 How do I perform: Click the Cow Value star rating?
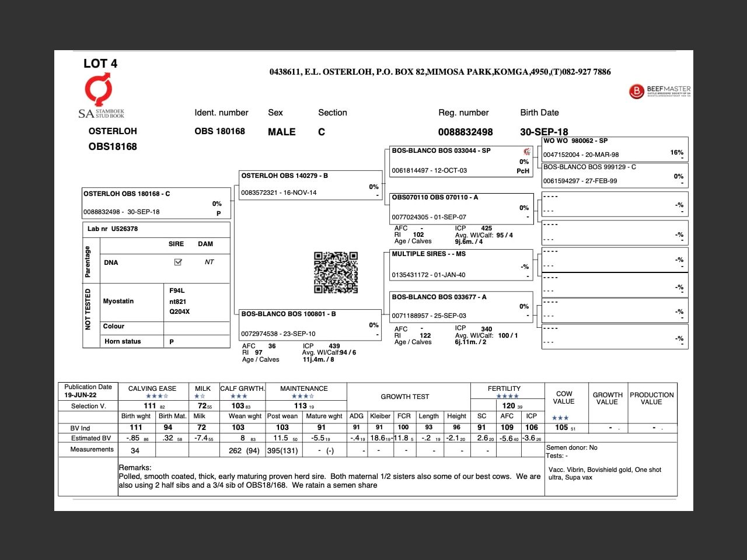click(560, 418)
